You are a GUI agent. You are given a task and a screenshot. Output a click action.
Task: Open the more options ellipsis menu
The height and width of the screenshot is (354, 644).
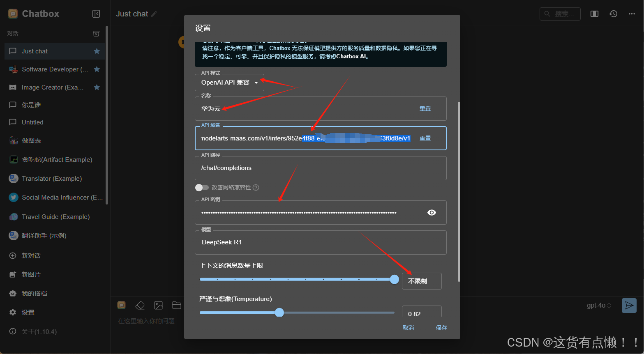(632, 14)
